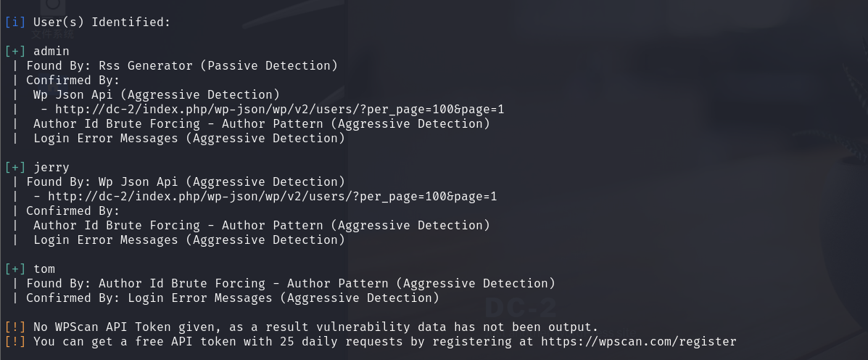868x360 pixels.
Task: Select the username jerry
Action: (51, 167)
